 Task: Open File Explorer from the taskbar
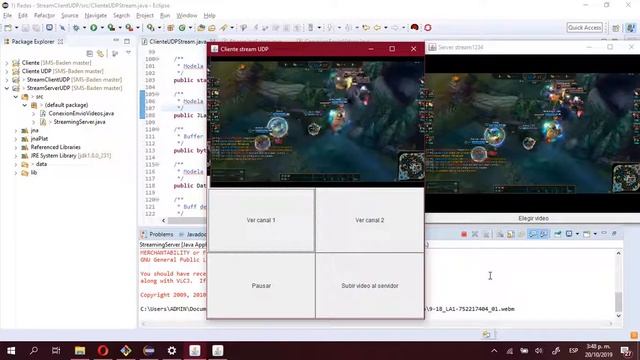(80, 351)
